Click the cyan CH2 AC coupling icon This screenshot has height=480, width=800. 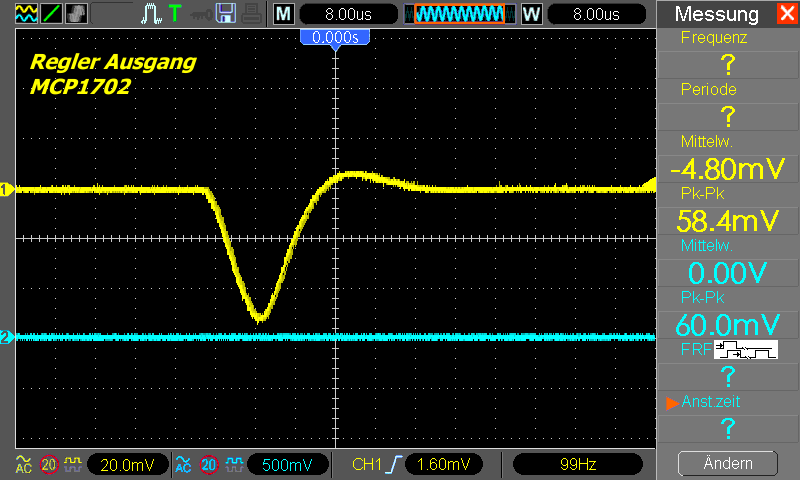183,464
